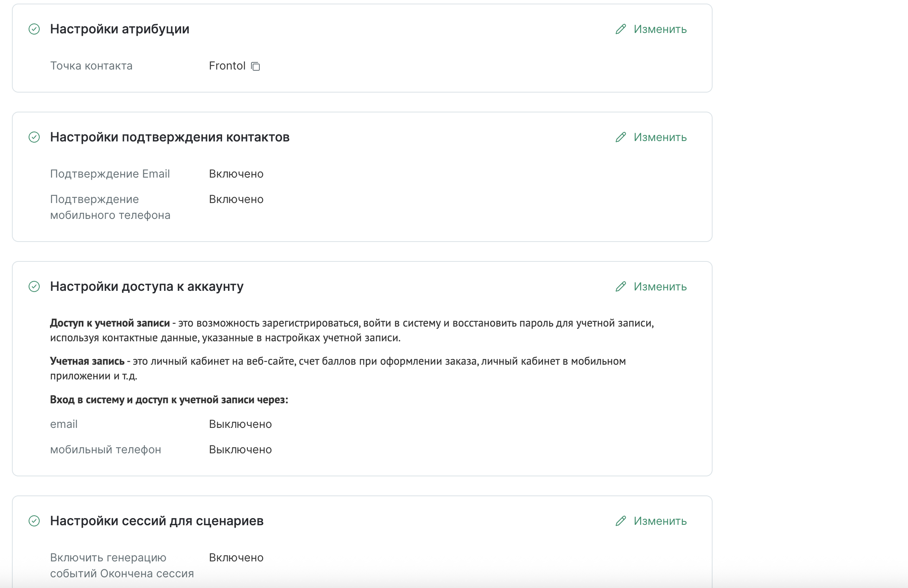Image resolution: width=908 pixels, height=588 pixels.
Task: Click the Настройки атрибуции heading
Action: point(120,29)
